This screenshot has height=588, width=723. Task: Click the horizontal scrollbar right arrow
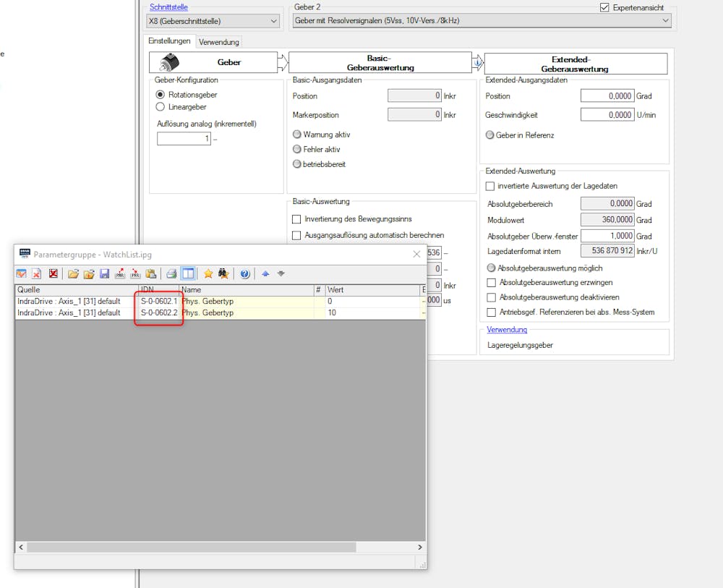pyautogui.click(x=420, y=547)
